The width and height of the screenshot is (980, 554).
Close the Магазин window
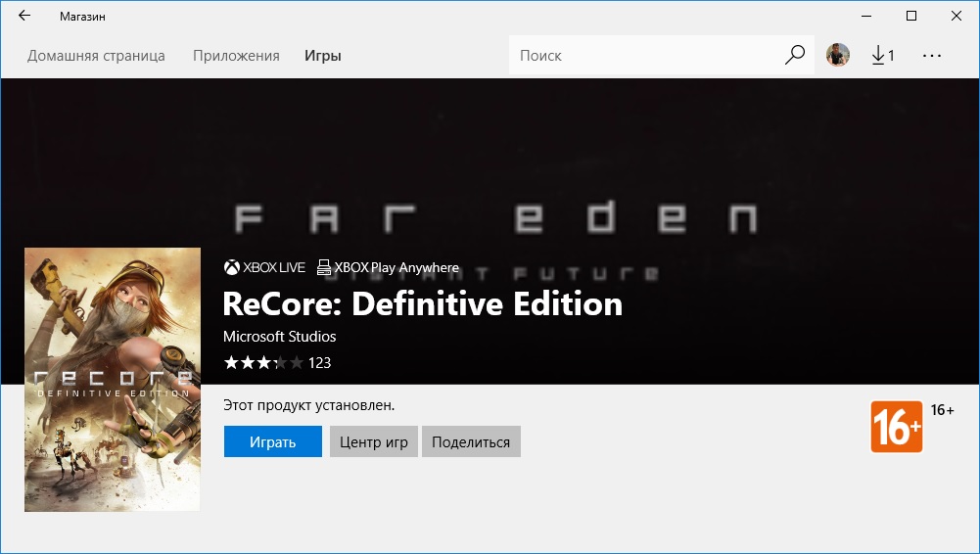coord(957,16)
